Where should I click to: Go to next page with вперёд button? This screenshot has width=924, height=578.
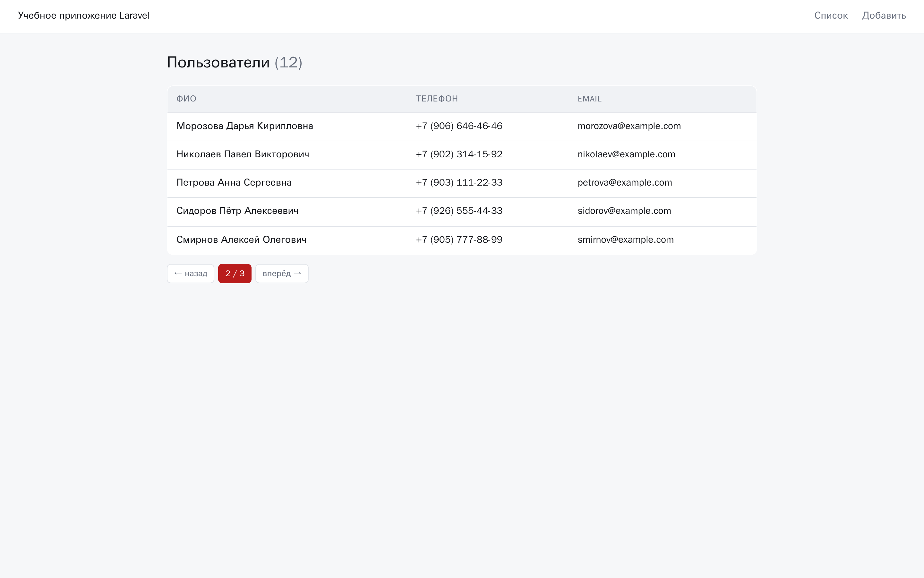click(x=282, y=273)
